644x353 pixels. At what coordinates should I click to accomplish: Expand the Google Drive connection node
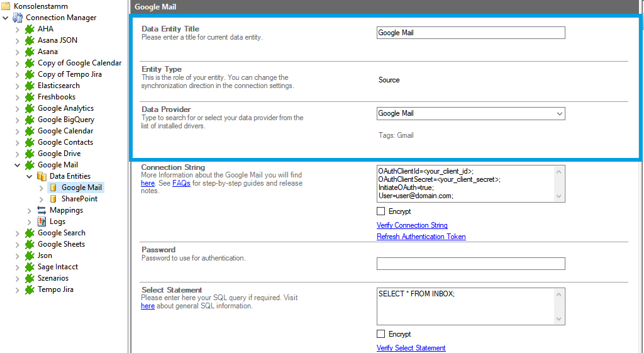[x=17, y=154]
